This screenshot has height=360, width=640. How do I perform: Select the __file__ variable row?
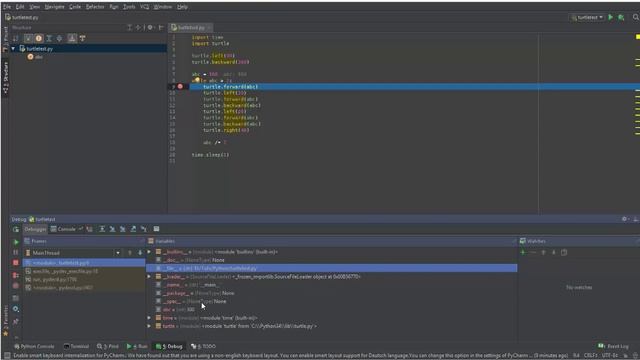332,268
